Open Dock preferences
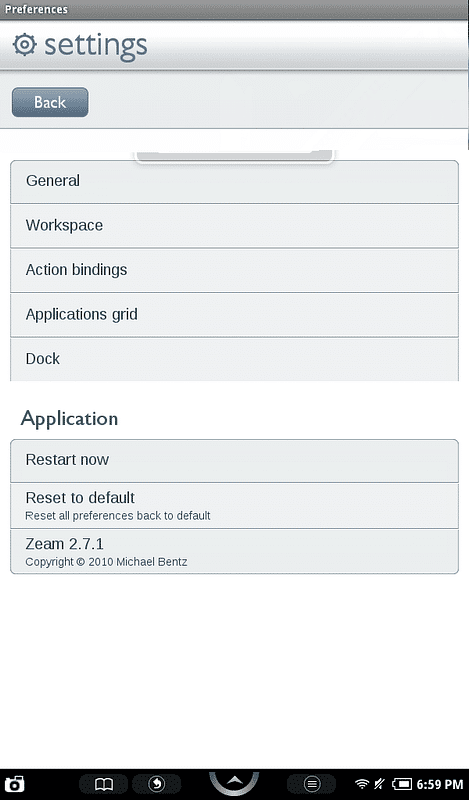The width and height of the screenshot is (469, 800). point(234,359)
